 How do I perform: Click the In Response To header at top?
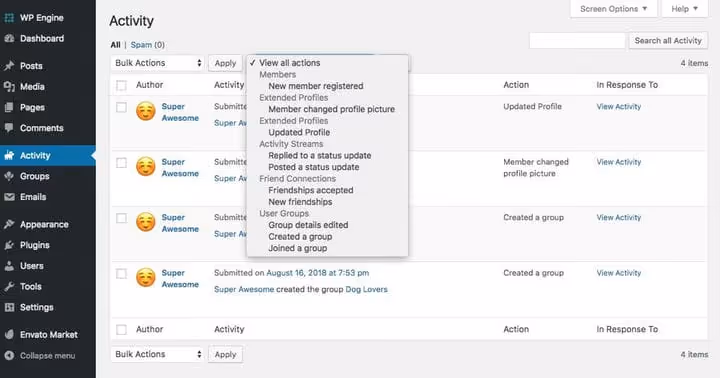[627, 85]
